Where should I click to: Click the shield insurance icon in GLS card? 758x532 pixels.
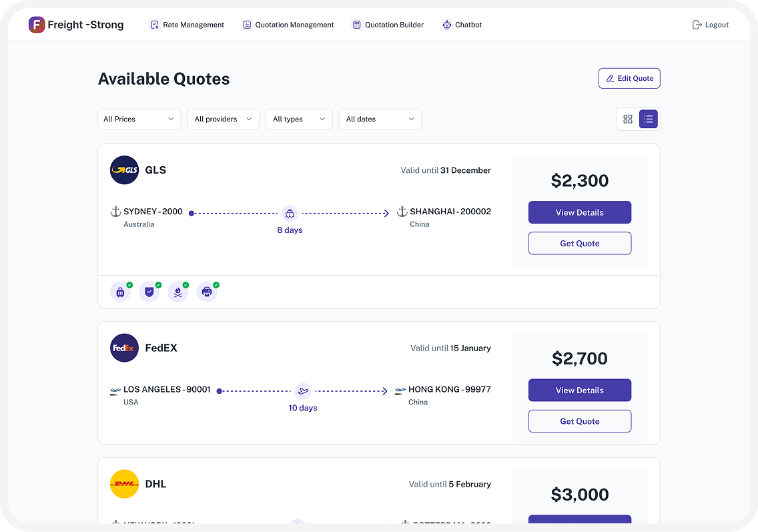click(x=149, y=292)
